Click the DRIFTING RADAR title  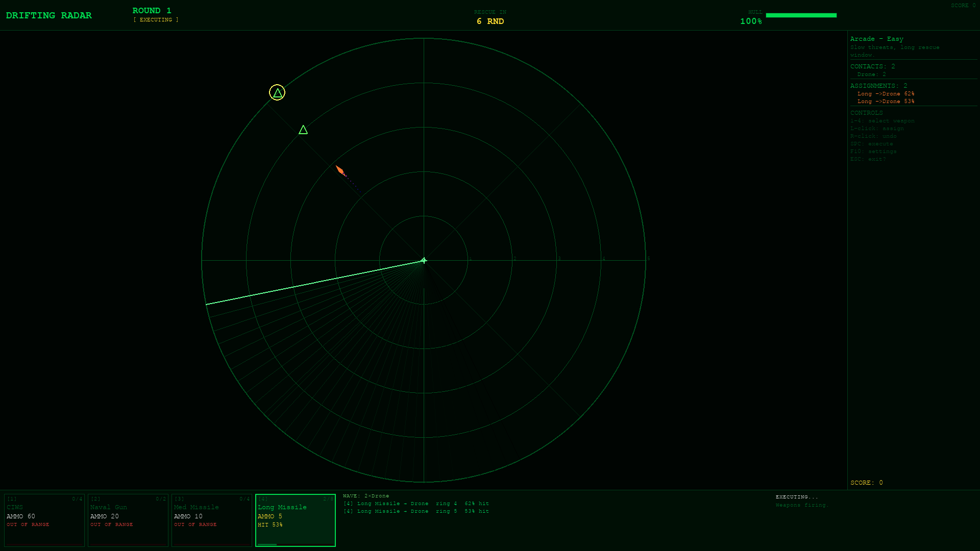pyautogui.click(x=49, y=15)
